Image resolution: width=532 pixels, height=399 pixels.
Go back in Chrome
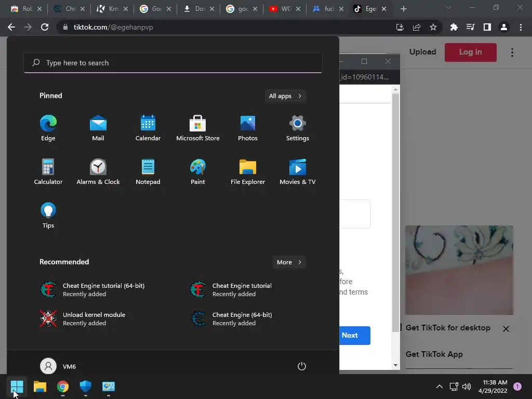pos(11,27)
